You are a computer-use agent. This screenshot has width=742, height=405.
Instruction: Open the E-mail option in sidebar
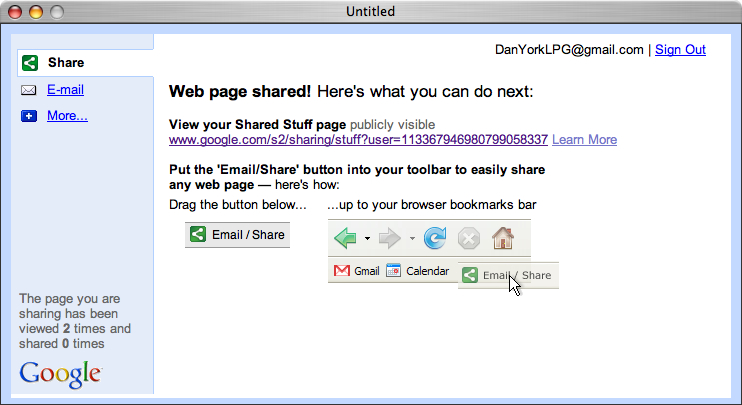click(65, 90)
